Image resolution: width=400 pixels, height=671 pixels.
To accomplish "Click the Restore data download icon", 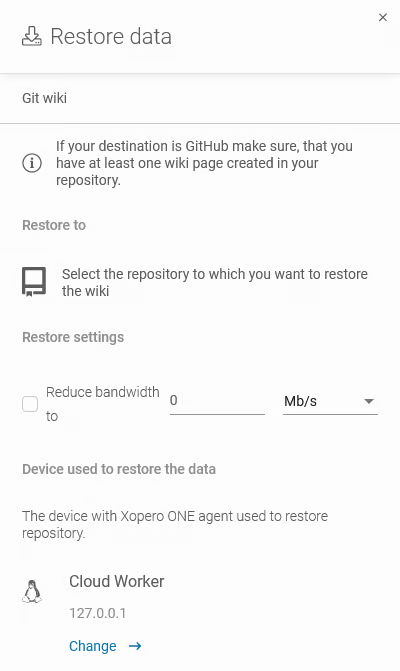I will click(32, 36).
